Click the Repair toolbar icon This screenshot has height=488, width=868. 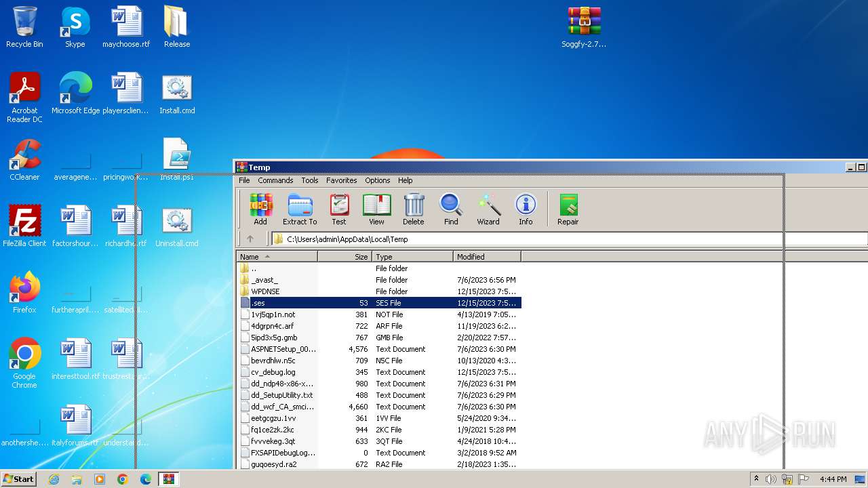click(568, 209)
